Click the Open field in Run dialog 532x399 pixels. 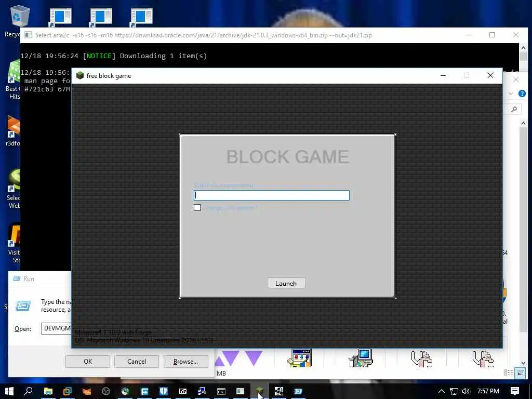[x=56, y=328]
